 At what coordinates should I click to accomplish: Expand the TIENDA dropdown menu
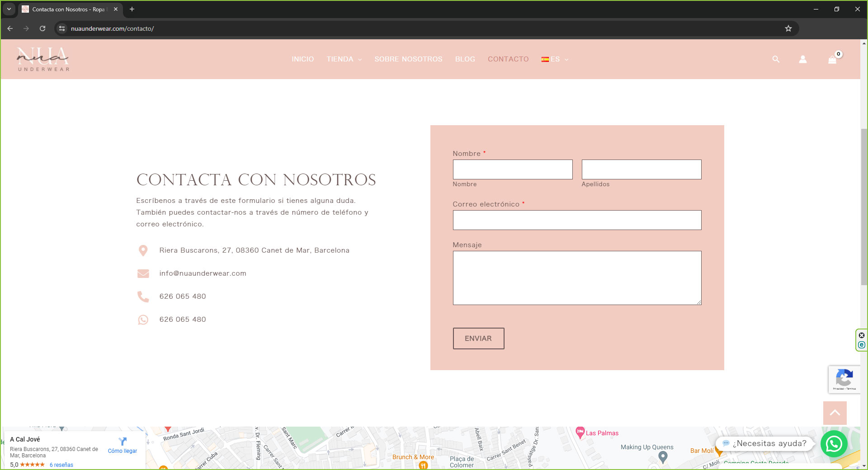pyautogui.click(x=344, y=59)
